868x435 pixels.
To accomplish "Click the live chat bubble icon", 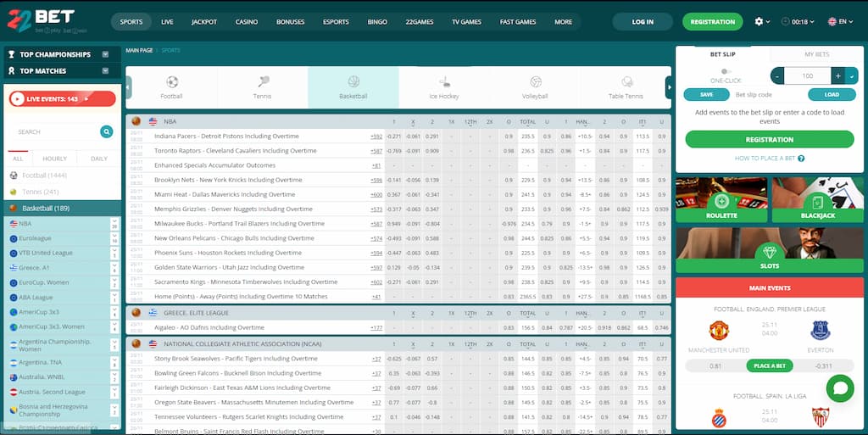I will point(840,388).
